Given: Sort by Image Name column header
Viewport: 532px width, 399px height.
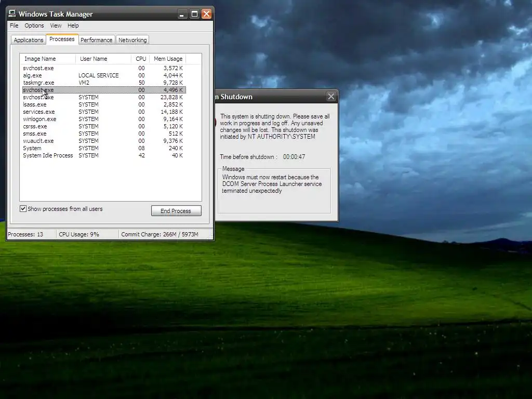Looking at the screenshot, I should [x=47, y=59].
